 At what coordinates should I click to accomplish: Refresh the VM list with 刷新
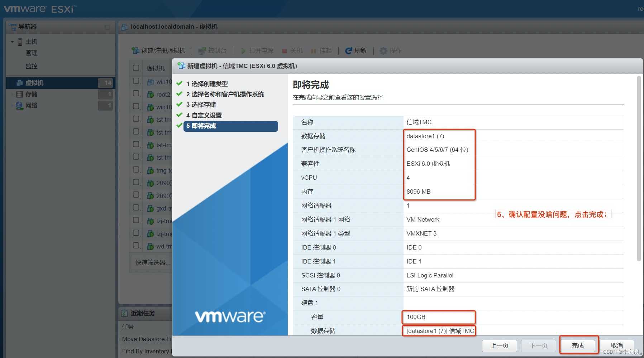coord(356,50)
